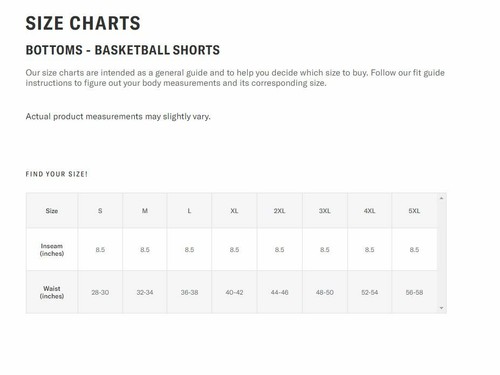Click the scrollbar up arrow in size table
500x375 pixels.
point(441,198)
